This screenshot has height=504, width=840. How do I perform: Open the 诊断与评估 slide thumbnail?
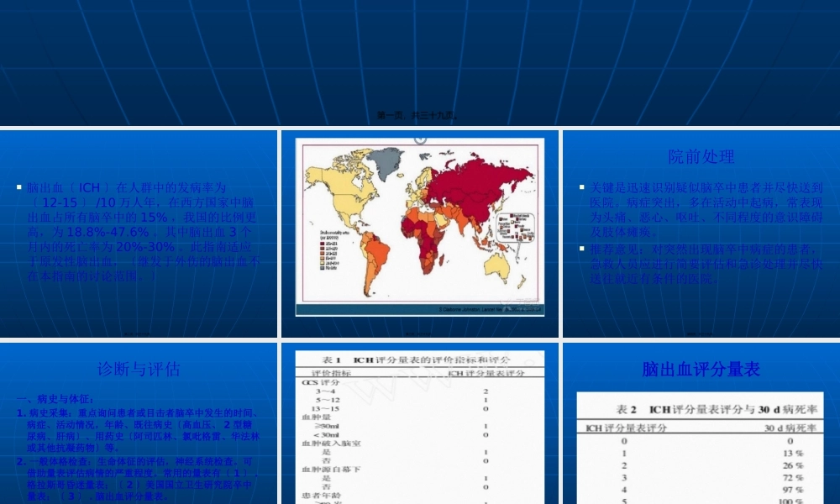coord(139,422)
